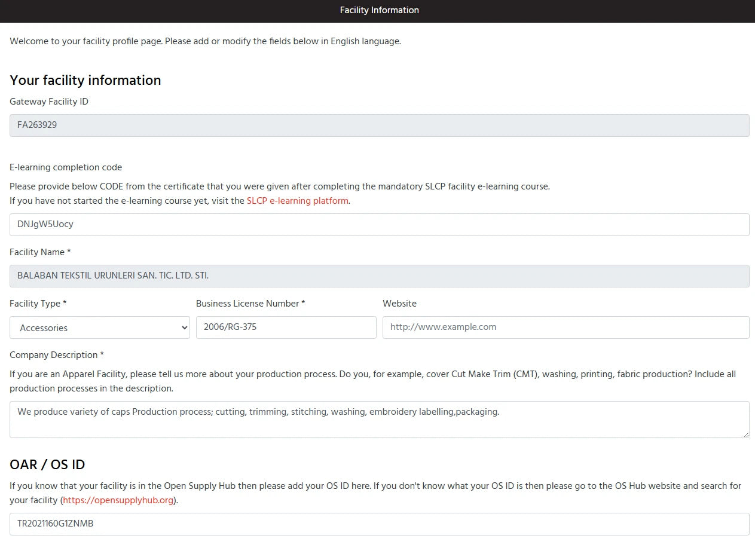
Task: Click the 'Your facility information' heading
Action: point(85,80)
